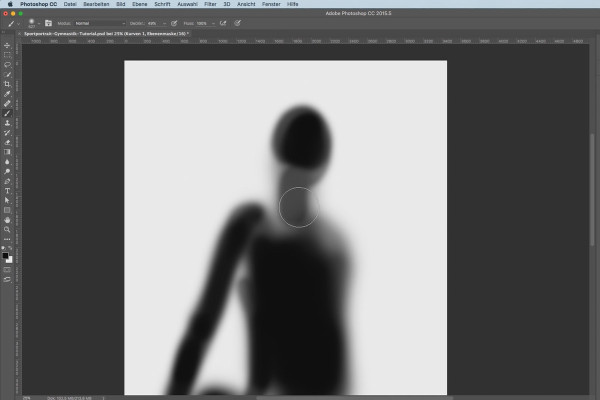Image resolution: width=600 pixels, height=400 pixels.
Task: Select the Move tool
Action: [7, 45]
